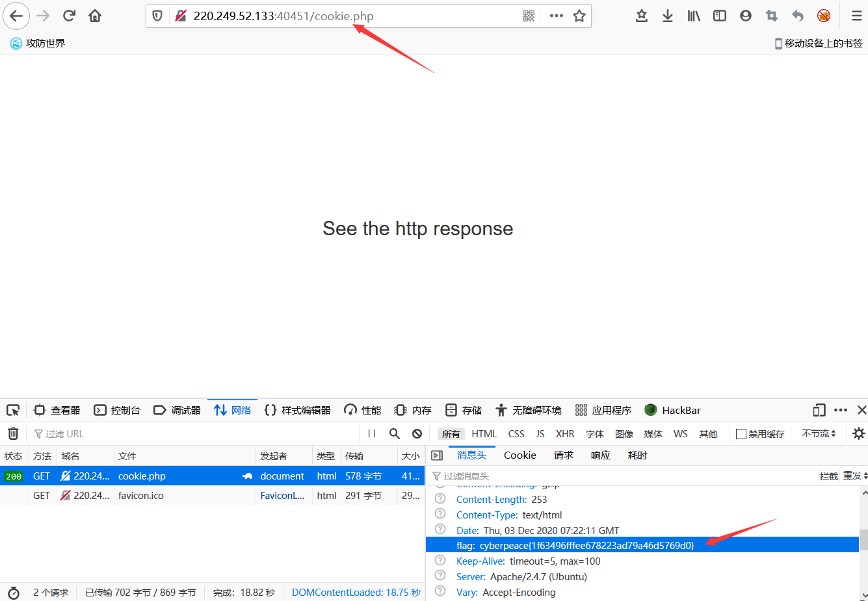Sort requests by the file (文件) column
Screen dimensions: 868x601
point(185,456)
